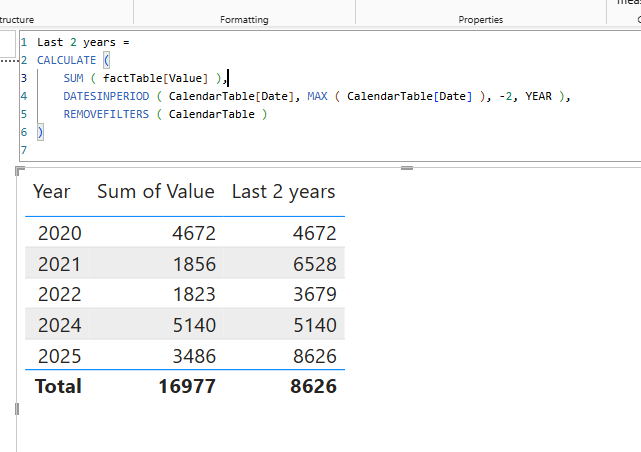Select the 2025 year row cell
Screen dimensions: 641x452
click(60, 356)
